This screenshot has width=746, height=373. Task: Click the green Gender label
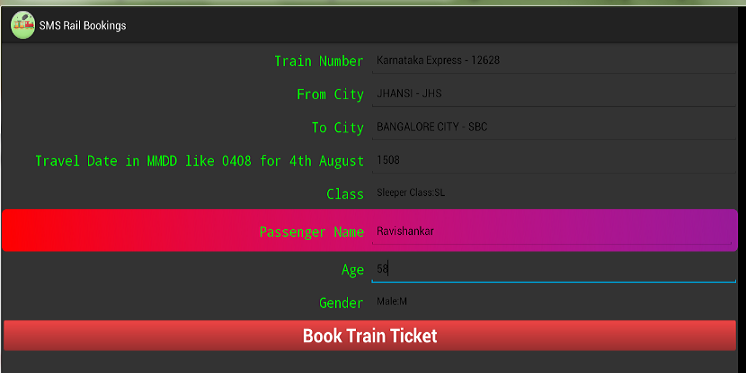(x=341, y=303)
